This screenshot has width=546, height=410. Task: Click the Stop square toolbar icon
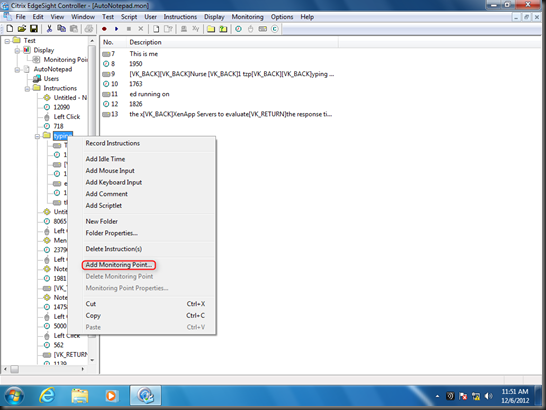(129, 29)
